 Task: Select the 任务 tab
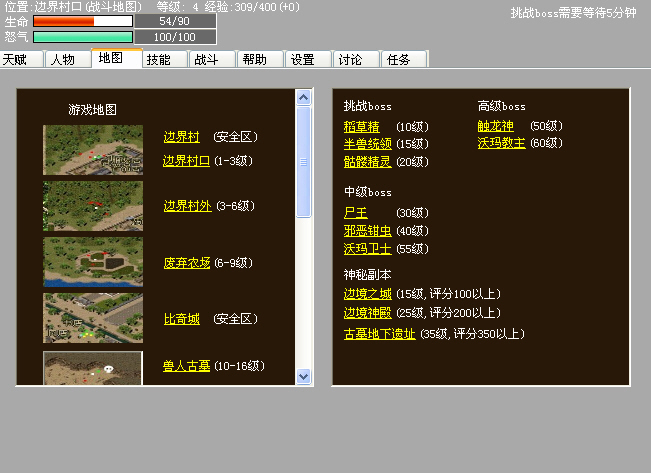coord(398,59)
